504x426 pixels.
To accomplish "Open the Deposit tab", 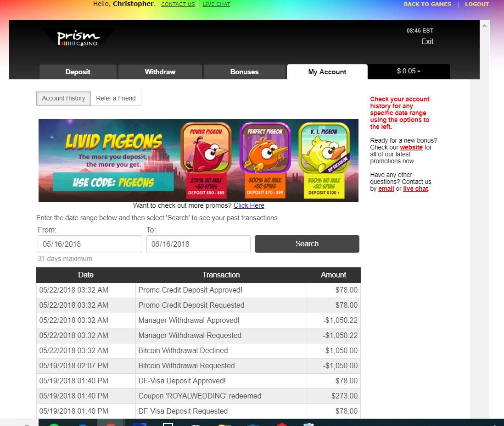I will pyautogui.click(x=78, y=72).
